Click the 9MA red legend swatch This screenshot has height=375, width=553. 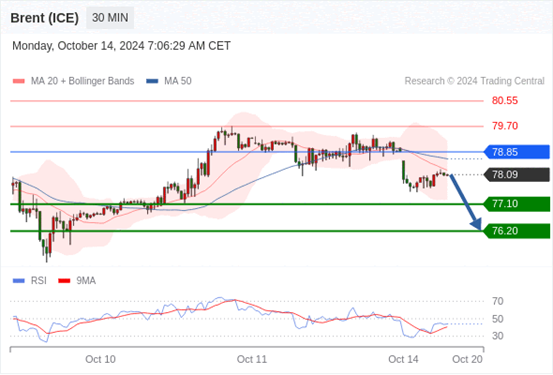(x=64, y=281)
